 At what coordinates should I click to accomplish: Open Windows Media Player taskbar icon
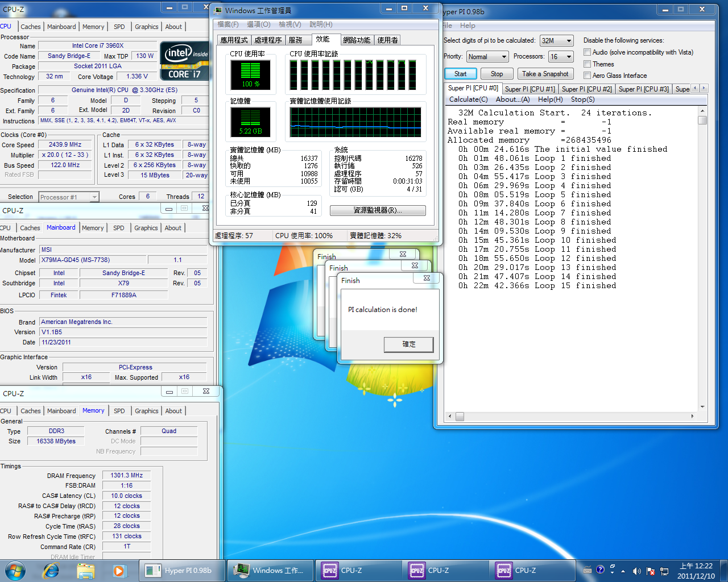click(119, 571)
